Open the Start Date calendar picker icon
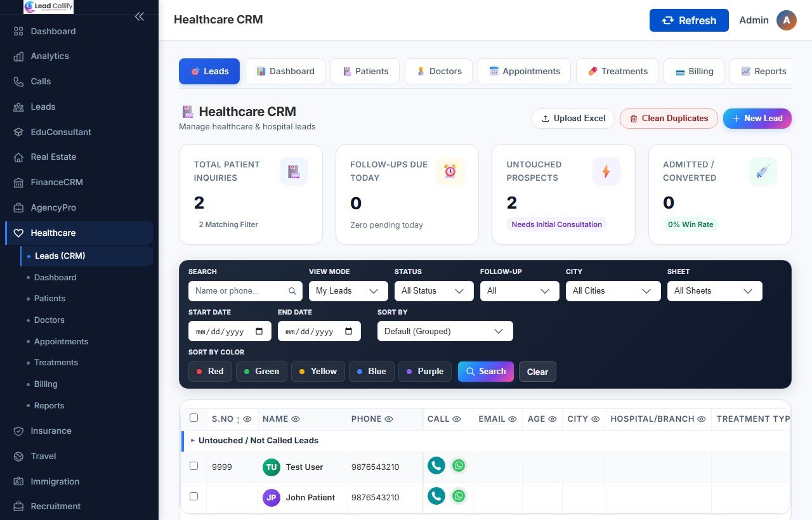This screenshot has width=812, height=520. coord(259,331)
